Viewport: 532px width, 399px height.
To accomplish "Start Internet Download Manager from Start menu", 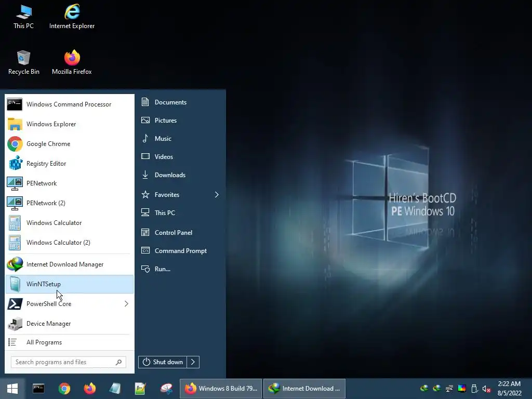I will click(69, 264).
